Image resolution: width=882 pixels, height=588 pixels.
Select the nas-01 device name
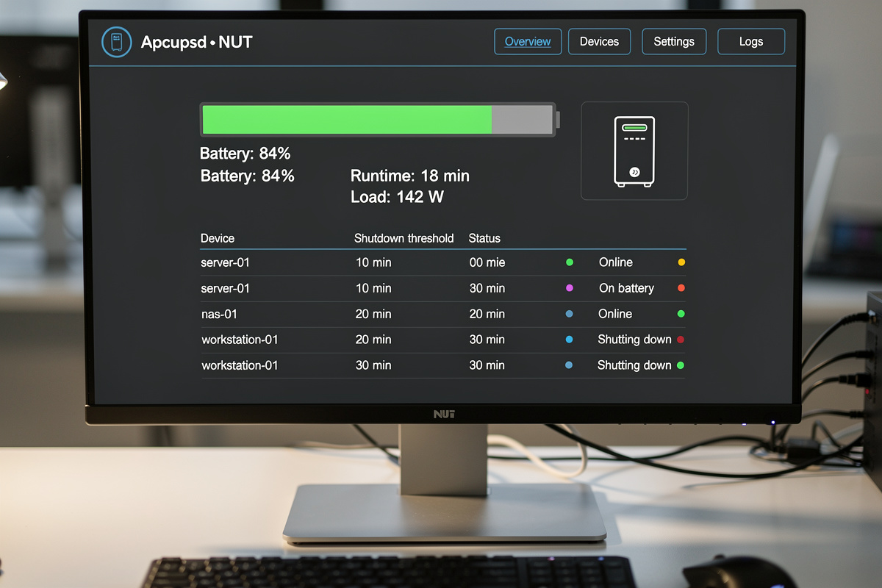219,314
